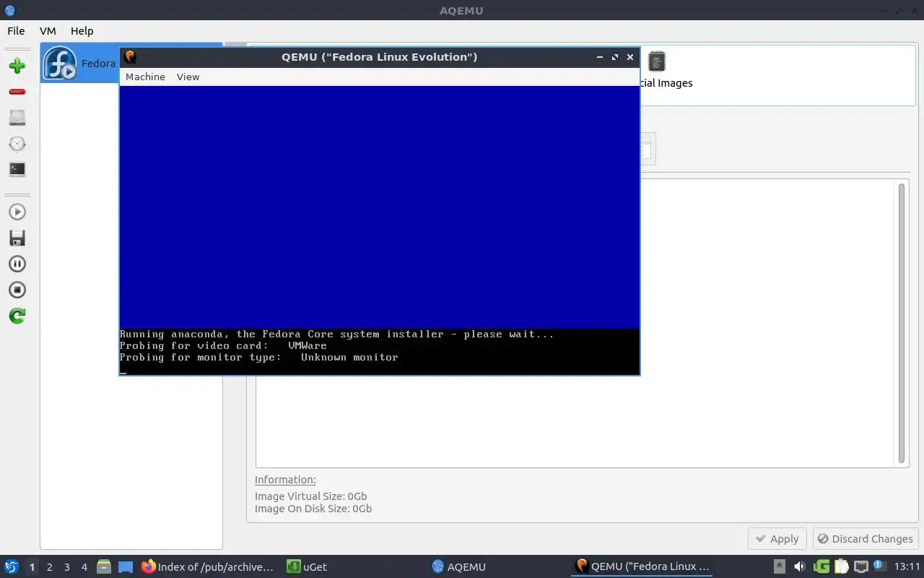Click the Special Images chip icon
Viewport: 924px width, 578px height.
(656, 61)
